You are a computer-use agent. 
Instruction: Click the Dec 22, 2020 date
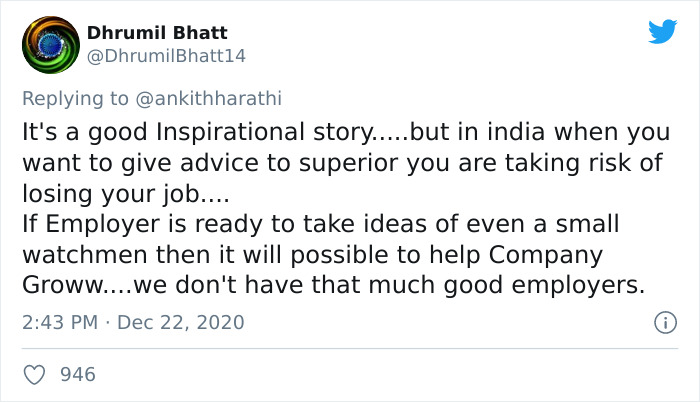[x=183, y=323]
